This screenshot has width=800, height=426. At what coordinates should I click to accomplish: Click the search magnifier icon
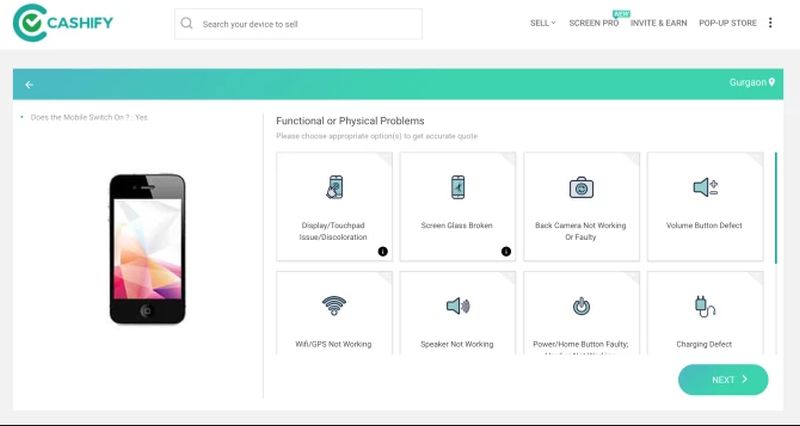coord(187,23)
